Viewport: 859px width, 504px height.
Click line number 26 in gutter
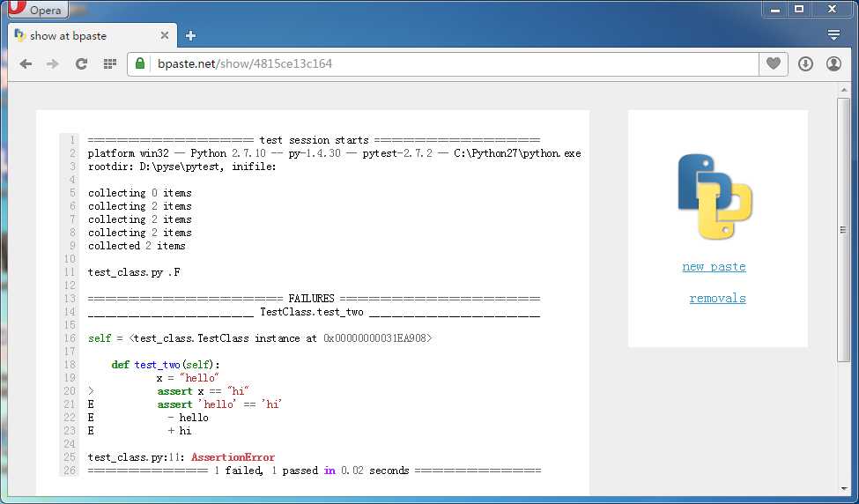(70, 471)
